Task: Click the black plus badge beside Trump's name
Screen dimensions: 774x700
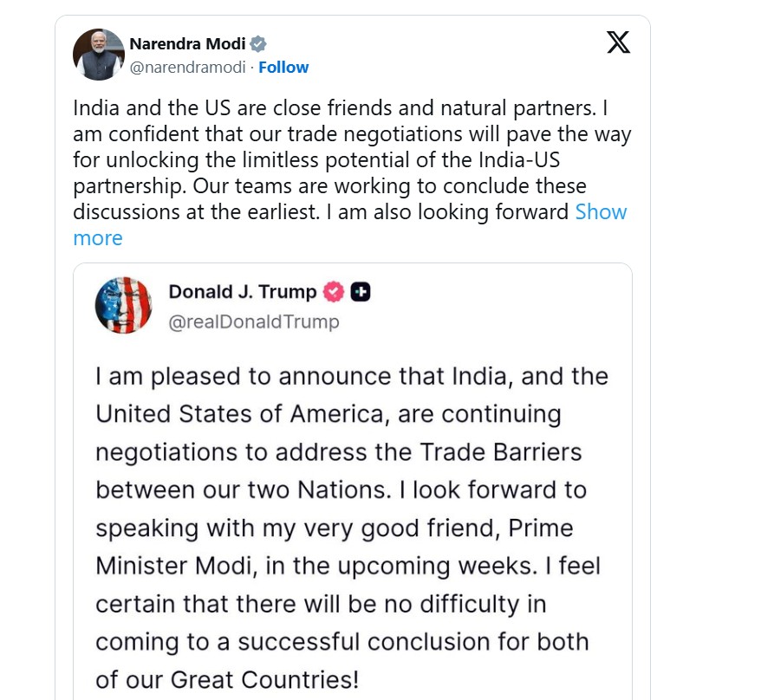Action: pos(361,292)
